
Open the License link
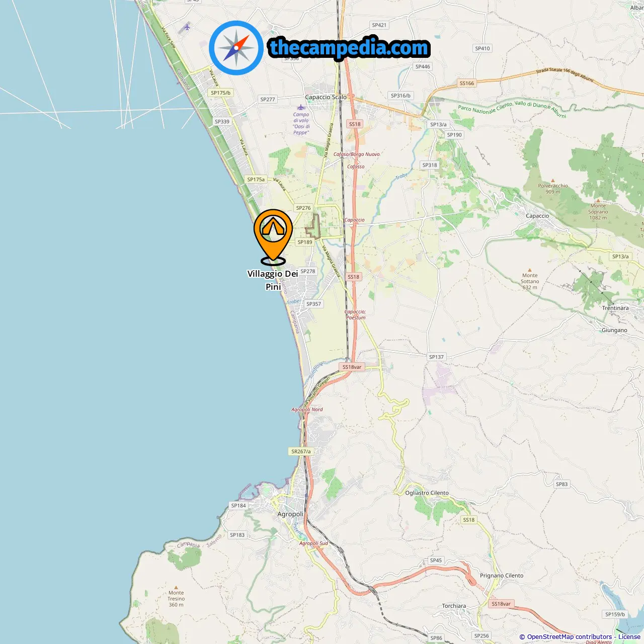point(629,636)
